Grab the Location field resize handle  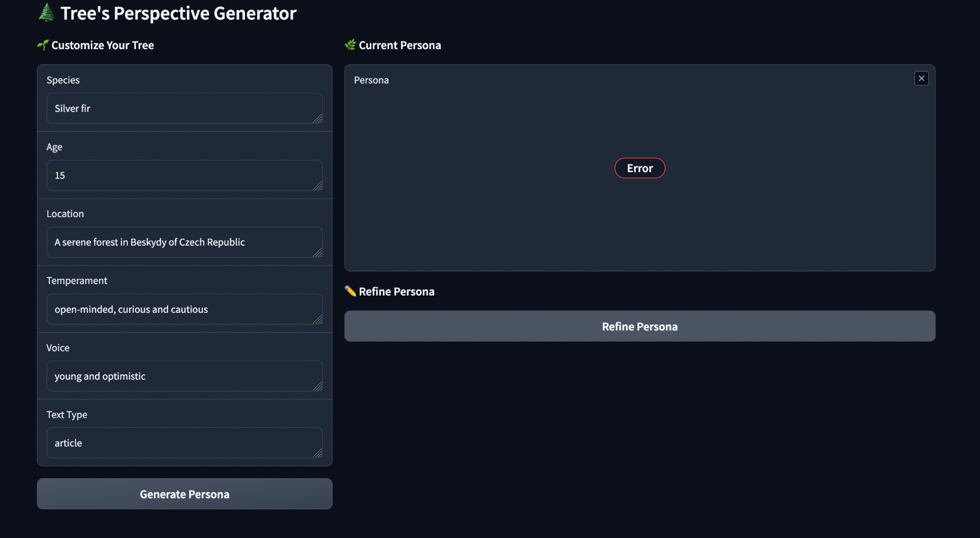click(x=318, y=253)
